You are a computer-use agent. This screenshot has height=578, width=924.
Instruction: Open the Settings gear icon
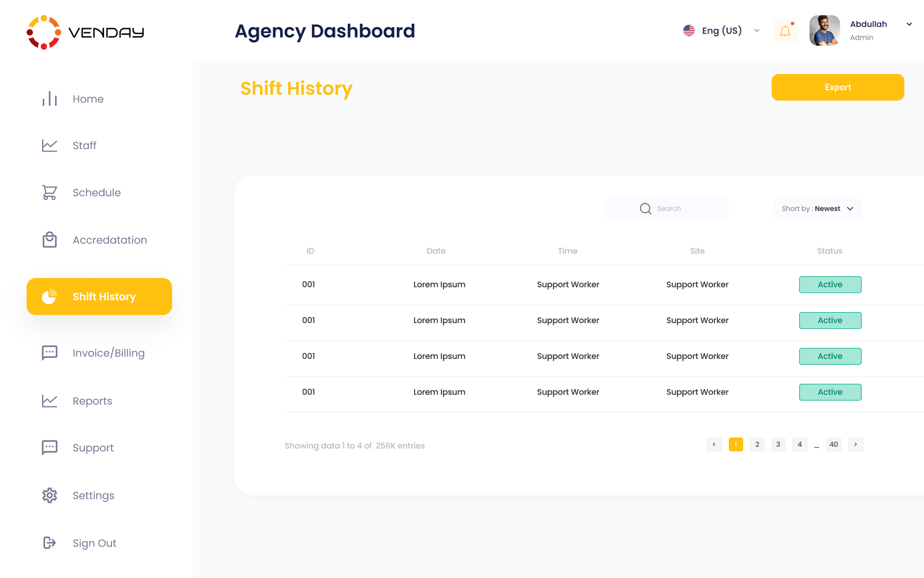[x=50, y=495]
